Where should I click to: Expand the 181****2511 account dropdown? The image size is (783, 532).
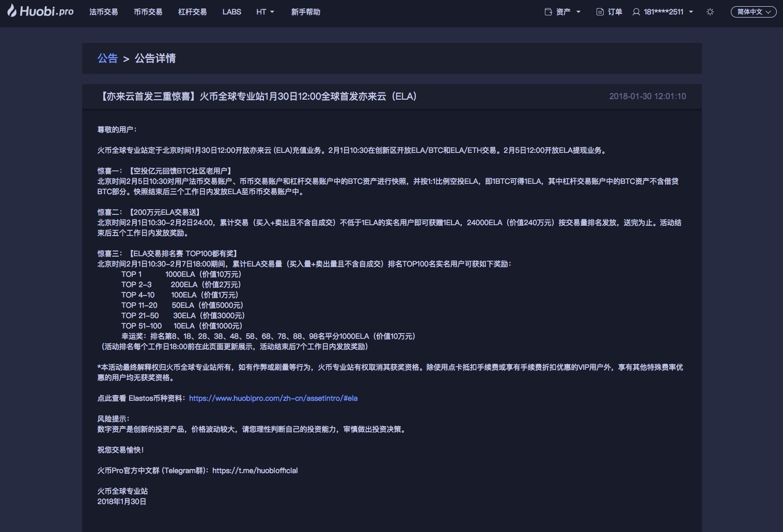[x=663, y=12]
